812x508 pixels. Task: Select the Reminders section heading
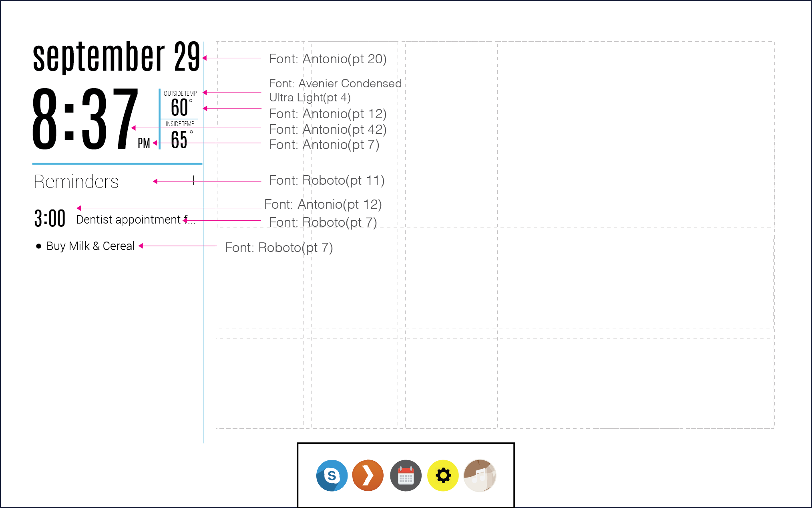coord(77,182)
